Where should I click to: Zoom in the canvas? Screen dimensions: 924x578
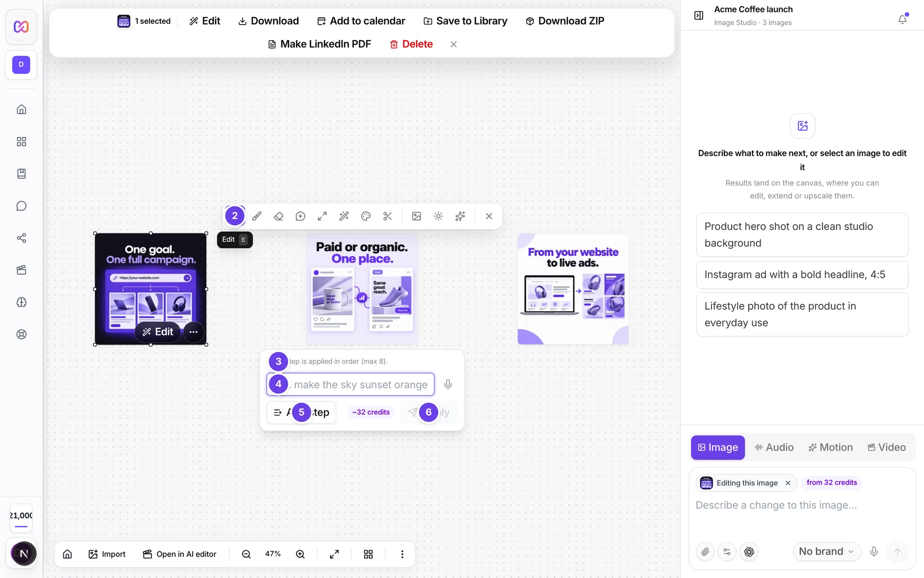pyautogui.click(x=300, y=554)
